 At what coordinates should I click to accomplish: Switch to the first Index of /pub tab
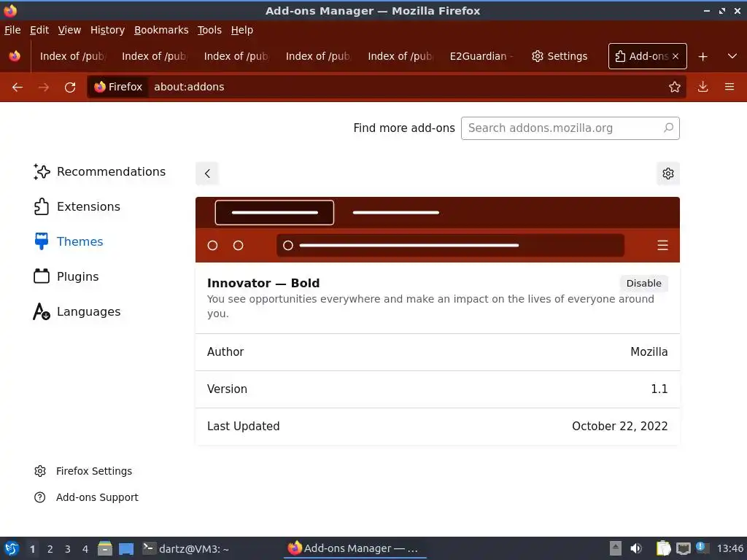click(72, 56)
